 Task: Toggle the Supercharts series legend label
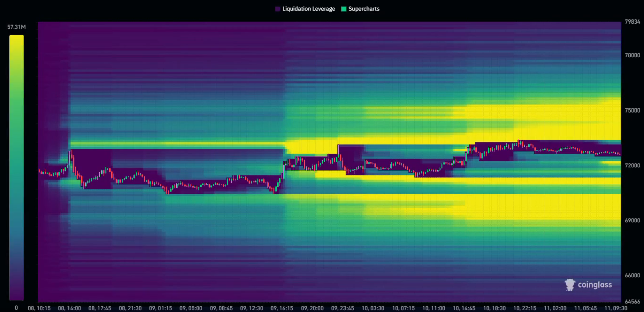click(364, 9)
